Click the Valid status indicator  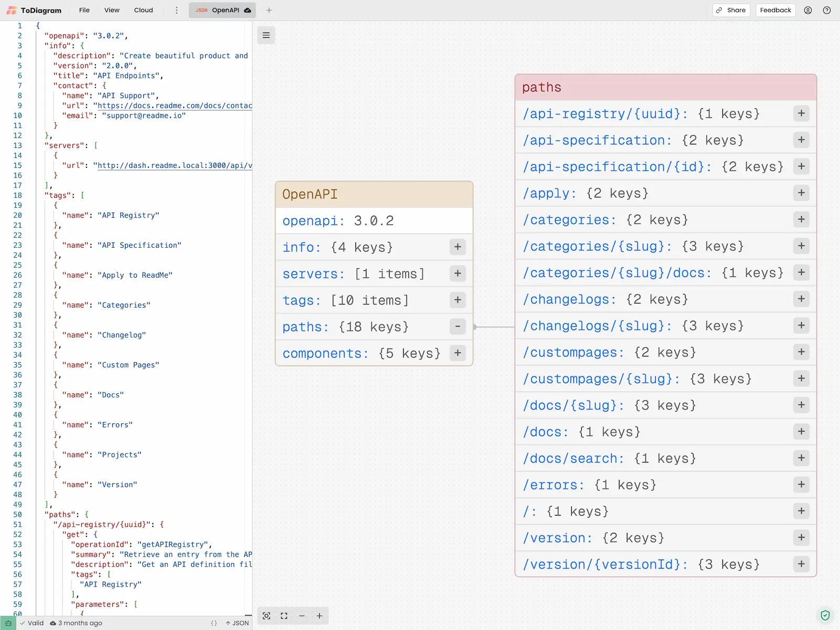click(32, 623)
